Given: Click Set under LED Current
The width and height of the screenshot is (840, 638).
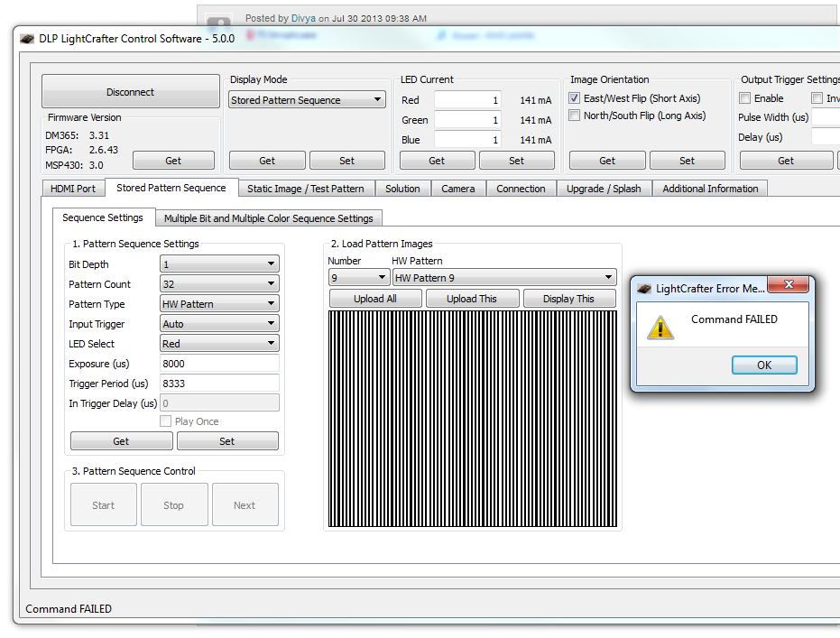Looking at the screenshot, I should pos(516,160).
